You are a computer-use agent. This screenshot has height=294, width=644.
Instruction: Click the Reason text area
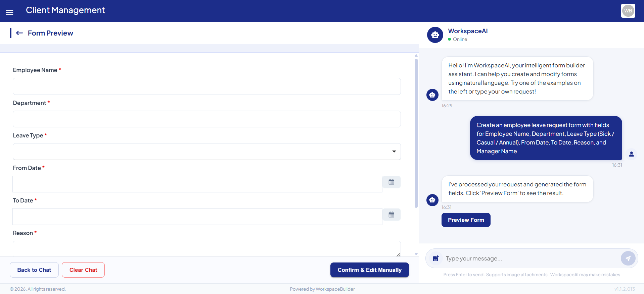click(207, 249)
